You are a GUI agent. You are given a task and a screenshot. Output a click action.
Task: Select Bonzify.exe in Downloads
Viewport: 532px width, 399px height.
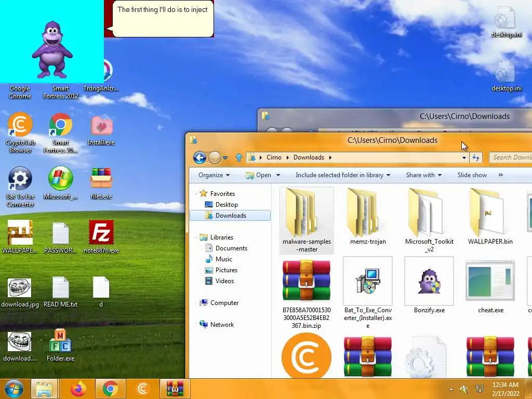tap(429, 285)
